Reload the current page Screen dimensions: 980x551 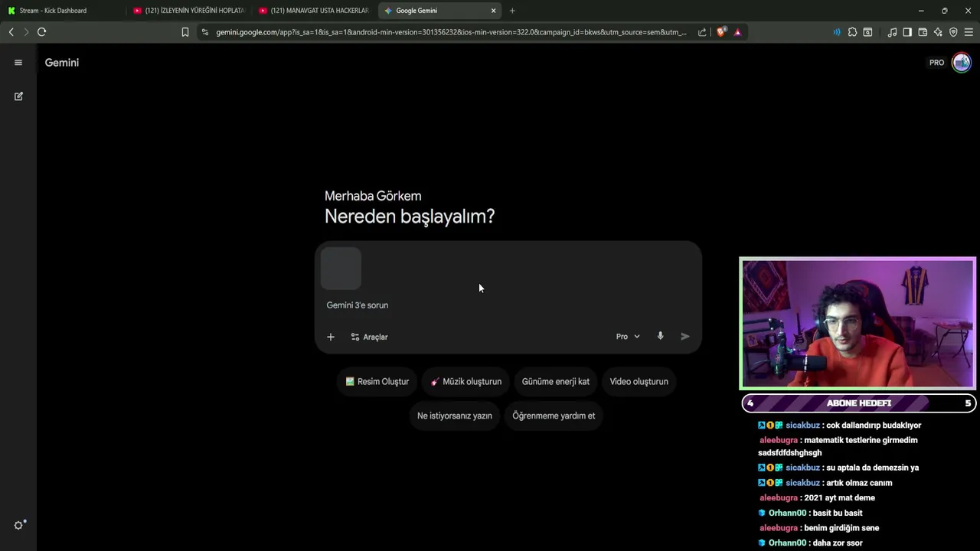[x=42, y=32]
